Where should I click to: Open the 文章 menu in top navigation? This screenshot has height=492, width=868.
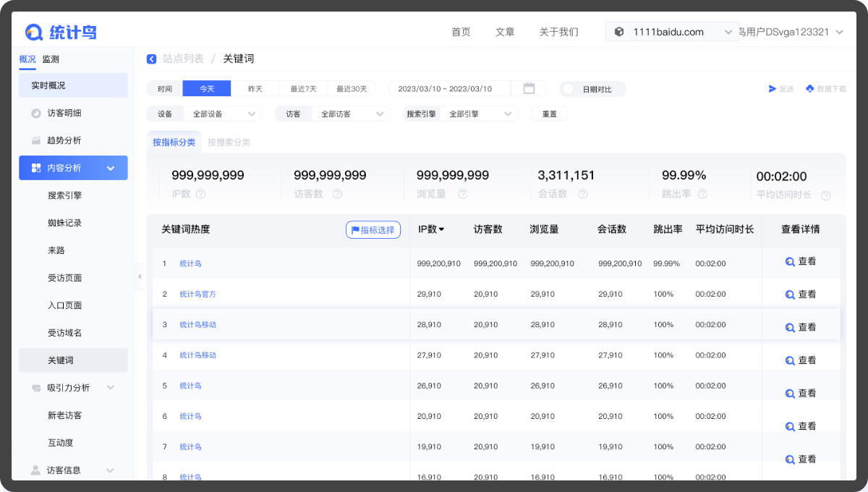tap(505, 32)
